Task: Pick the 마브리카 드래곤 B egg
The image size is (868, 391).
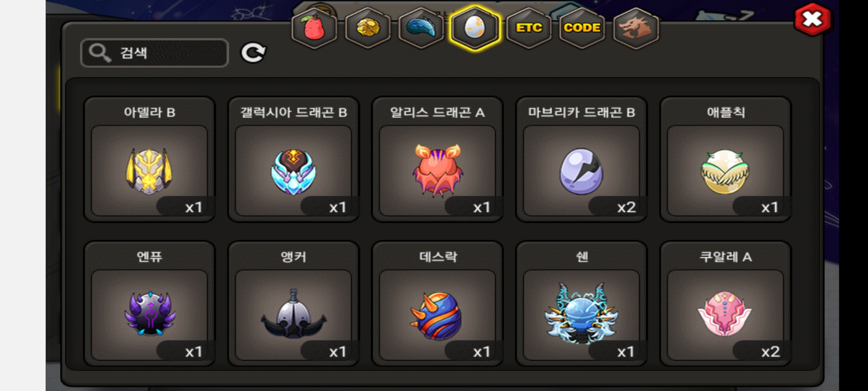Action: [581, 159]
